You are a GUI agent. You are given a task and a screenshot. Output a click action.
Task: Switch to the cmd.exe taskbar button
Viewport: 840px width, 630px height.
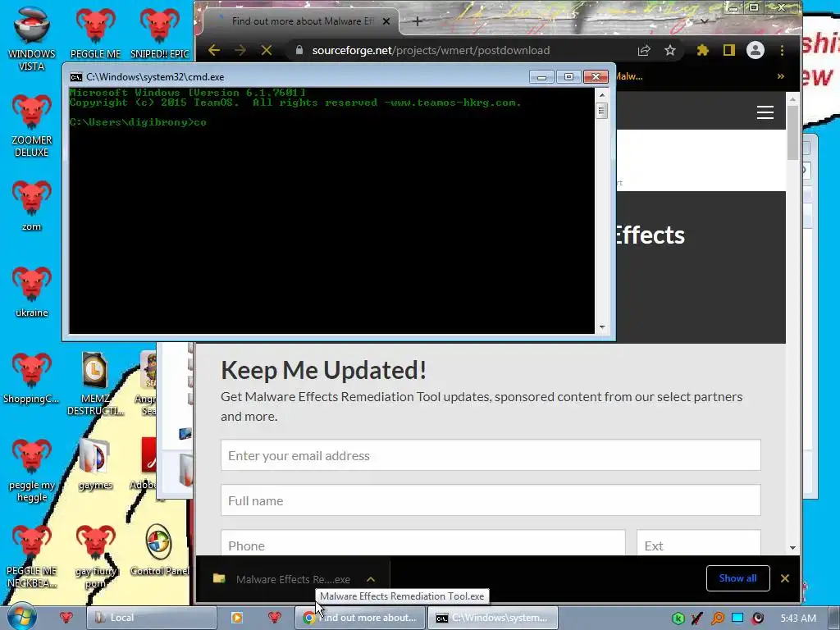493,618
